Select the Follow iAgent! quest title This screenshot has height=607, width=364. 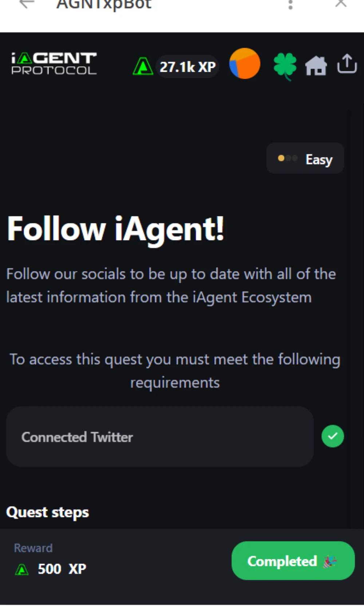point(116,229)
